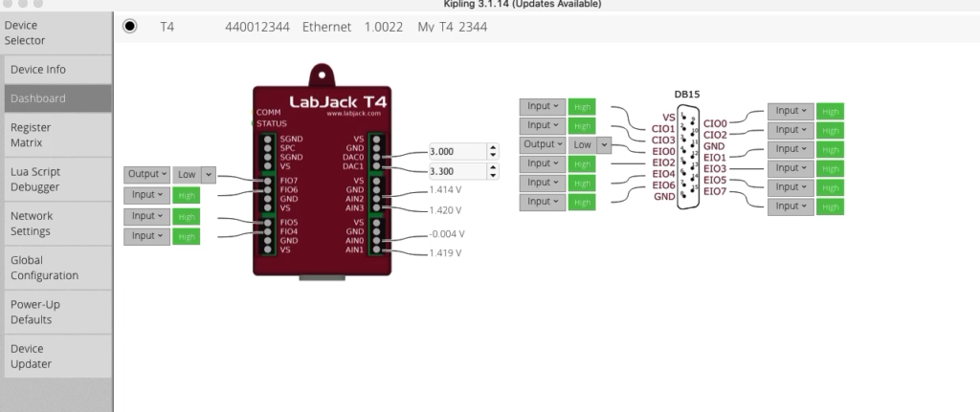Select the T4 device radio button
Viewport: 980px width, 412px height.
(129, 26)
